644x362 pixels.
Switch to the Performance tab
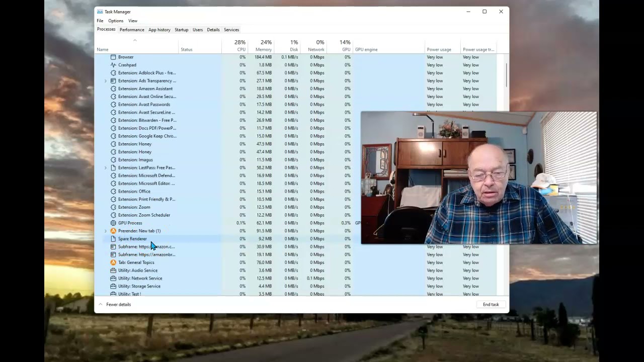pyautogui.click(x=132, y=30)
